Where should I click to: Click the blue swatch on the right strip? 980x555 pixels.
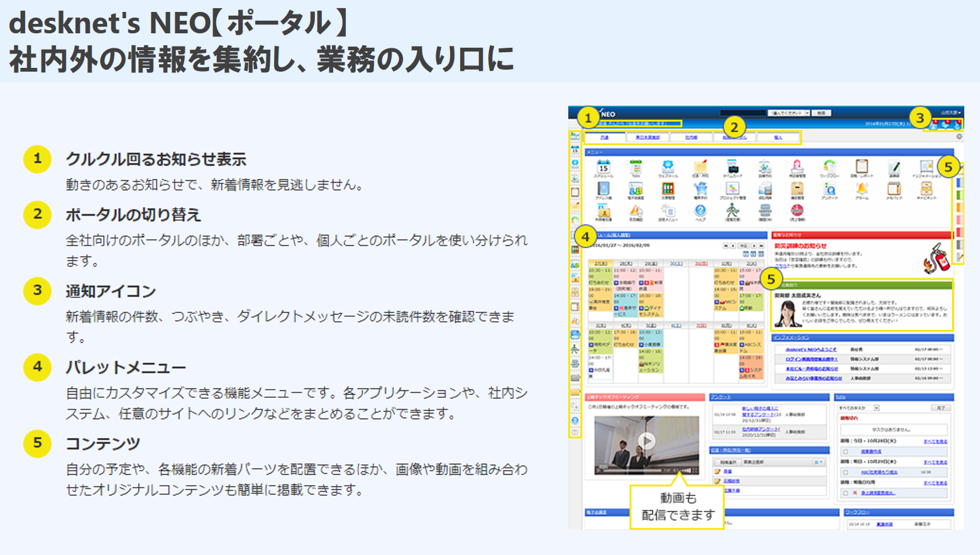[x=959, y=183]
